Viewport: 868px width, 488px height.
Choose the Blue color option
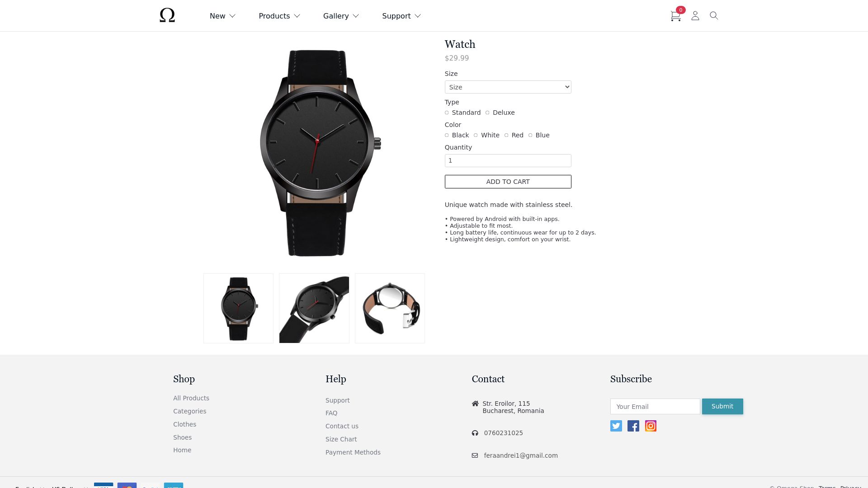tap(530, 135)
